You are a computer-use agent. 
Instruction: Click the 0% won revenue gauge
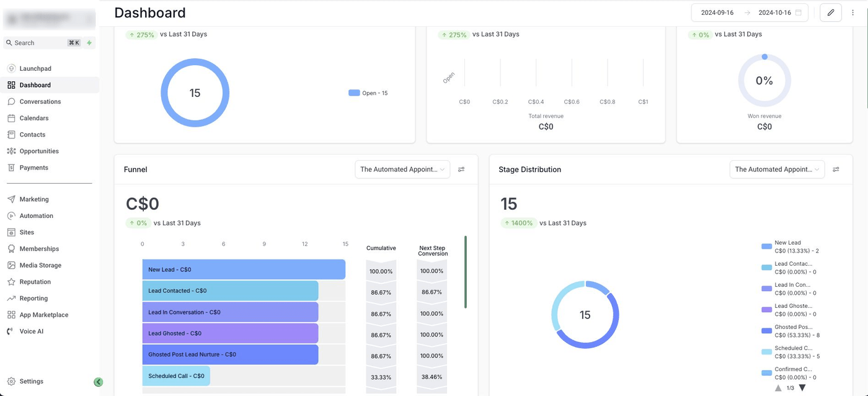(764, 81)
